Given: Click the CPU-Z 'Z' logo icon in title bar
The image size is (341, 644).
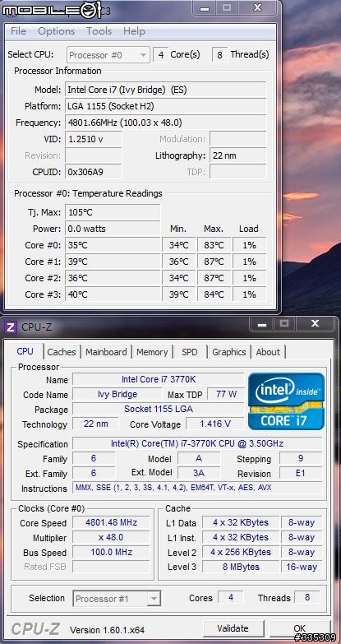Looking at the screenshot, I should pyautogui.click(x=10, y=327).
